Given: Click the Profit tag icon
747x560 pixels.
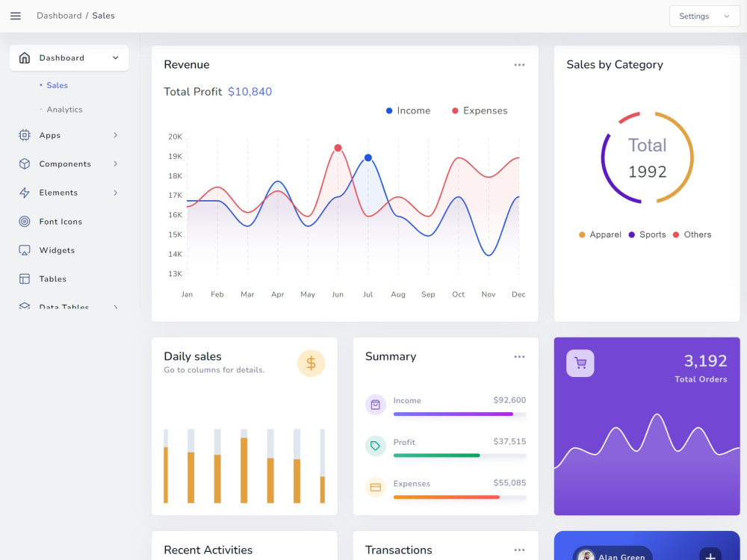Looking at the screenshot, I should pyautogui.click(x=376, y=447).
